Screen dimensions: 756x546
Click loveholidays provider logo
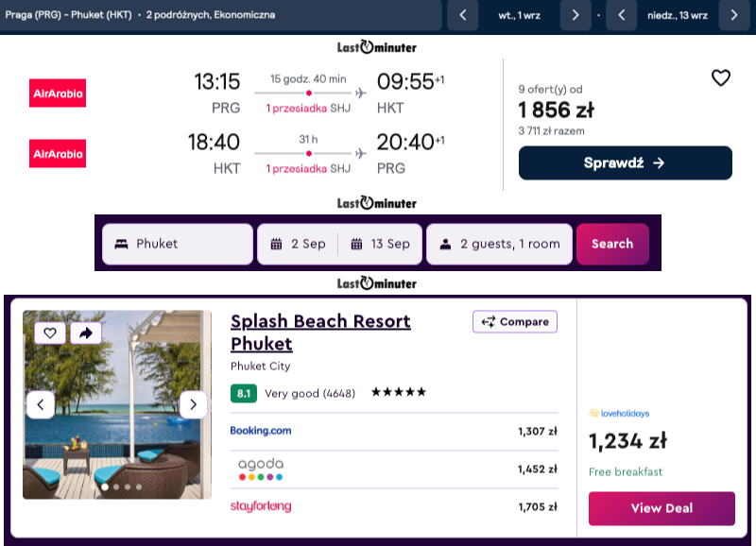coord(619,413)
